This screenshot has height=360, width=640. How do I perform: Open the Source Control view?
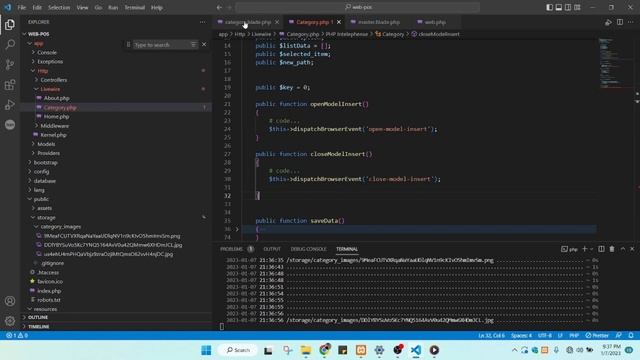pyautogui.click(x=10, y=64)
